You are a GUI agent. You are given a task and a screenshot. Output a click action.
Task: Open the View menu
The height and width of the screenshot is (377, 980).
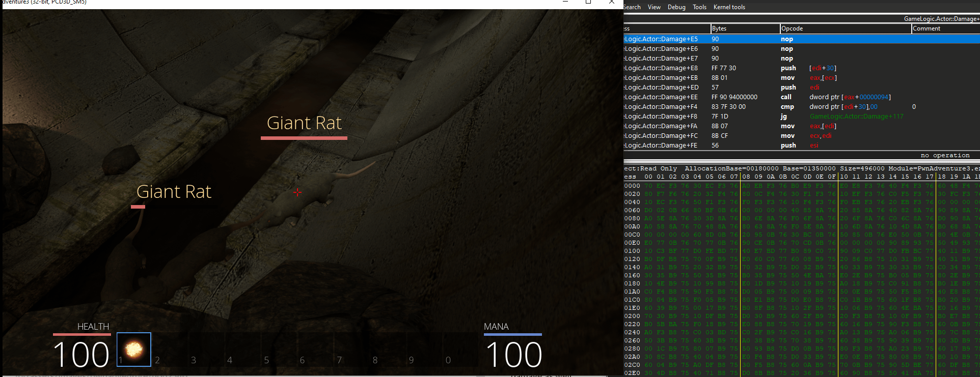(x=654, y=7)
